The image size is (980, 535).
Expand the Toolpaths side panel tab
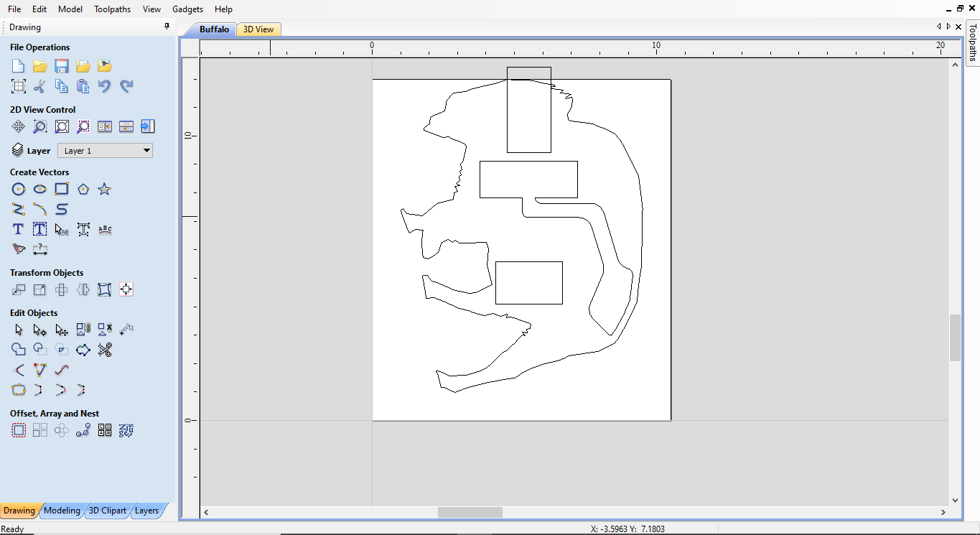click(973, 43)
